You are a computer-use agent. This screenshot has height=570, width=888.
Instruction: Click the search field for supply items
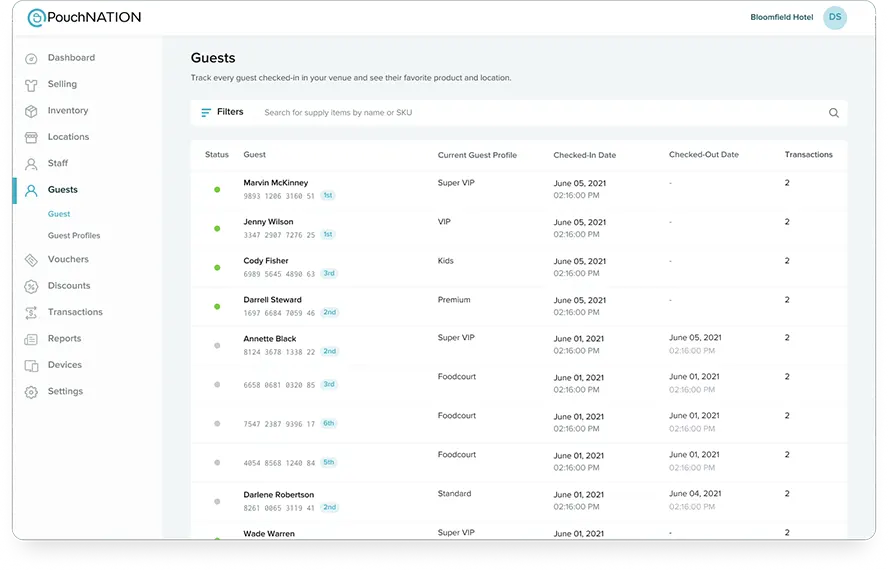pos(540,113)
